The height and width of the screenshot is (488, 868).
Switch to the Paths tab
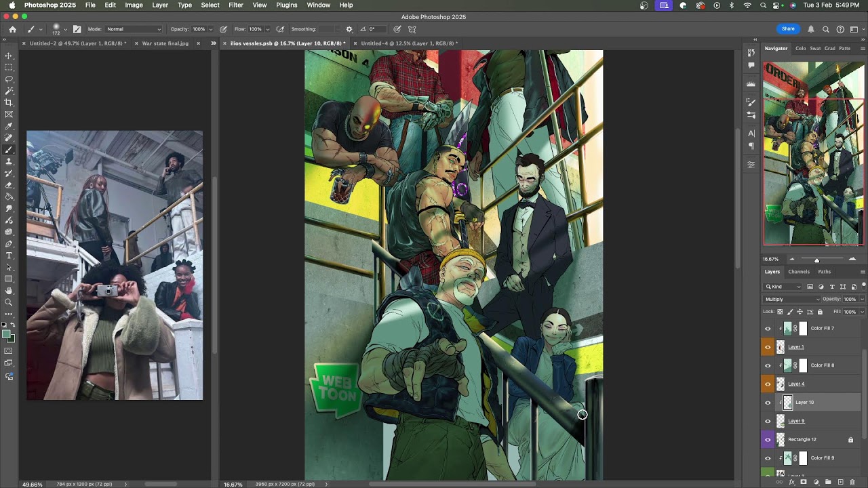tap(824, 272)
